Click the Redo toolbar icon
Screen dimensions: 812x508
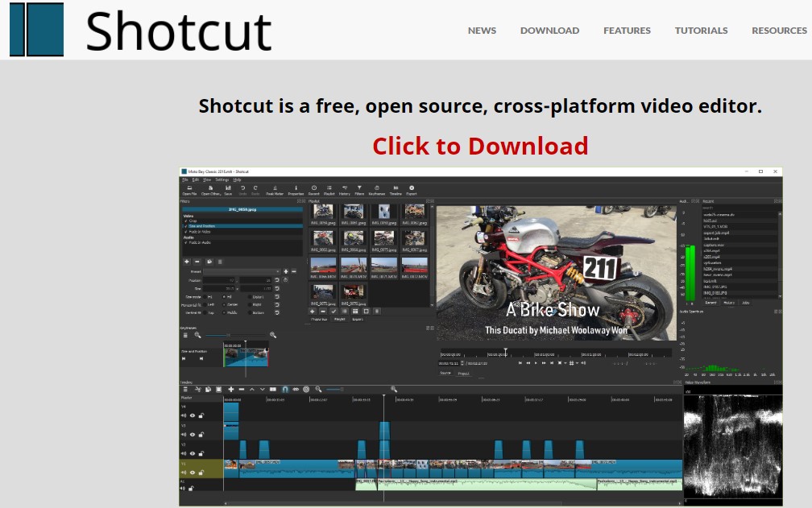(x=255, y=190)
